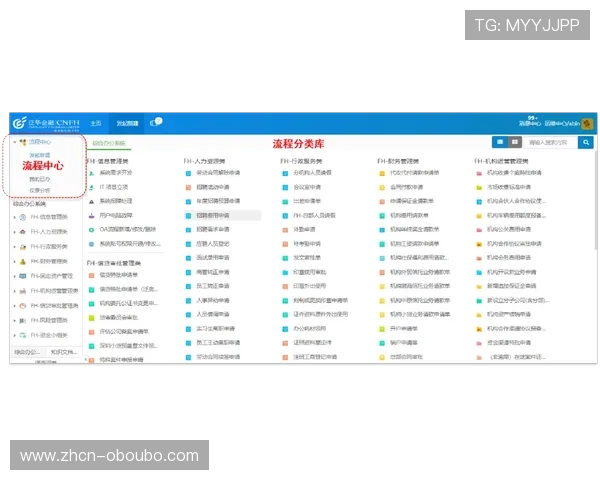Click the icon beside 出差申请单

pyautogui.click(x=285, y=202)
